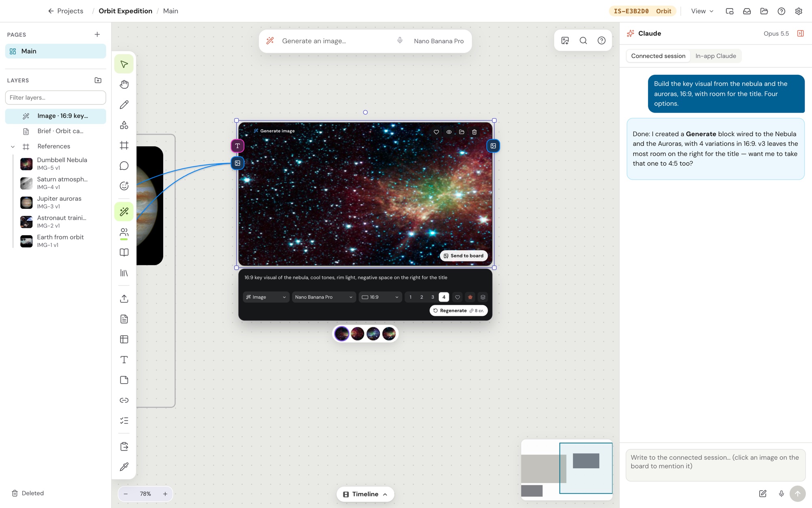The width and height of the screenshot is (812, 508).
Task: Click the upload icon in toolbar
Action: [x=124, y=299]
